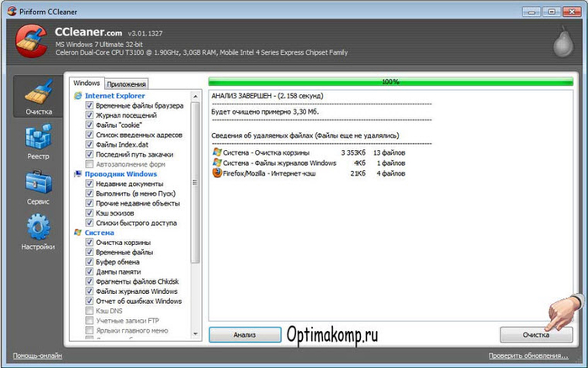Enable Учетные записи FTP checkbox

(x=89, y=320)
